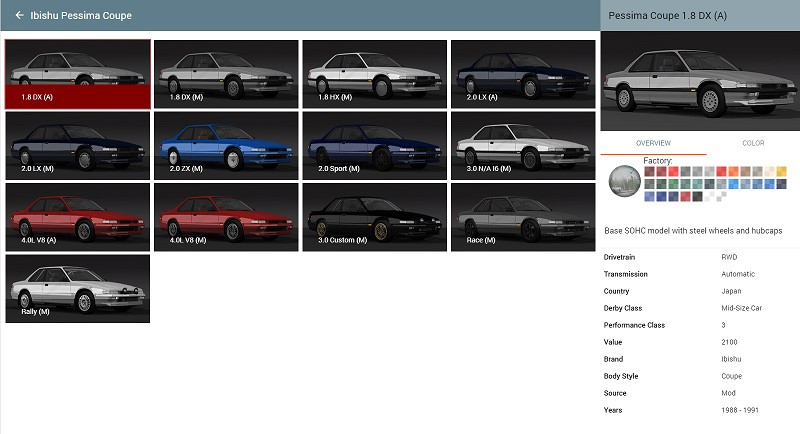Select the 2.0 LX (A) configuration
The image size is (800, 434).
tap(523, 74)
